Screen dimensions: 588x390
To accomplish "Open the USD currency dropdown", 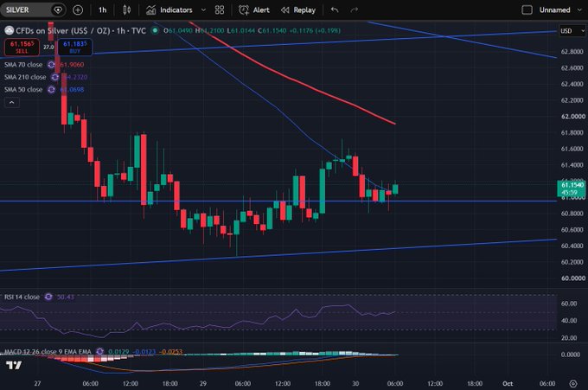I will [x=572, y=31].
